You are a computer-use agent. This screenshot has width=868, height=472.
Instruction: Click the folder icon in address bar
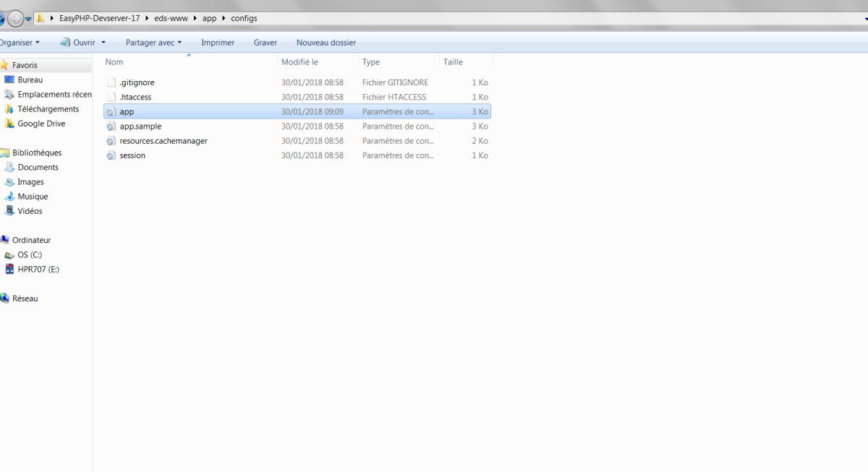tap(41, 18)
